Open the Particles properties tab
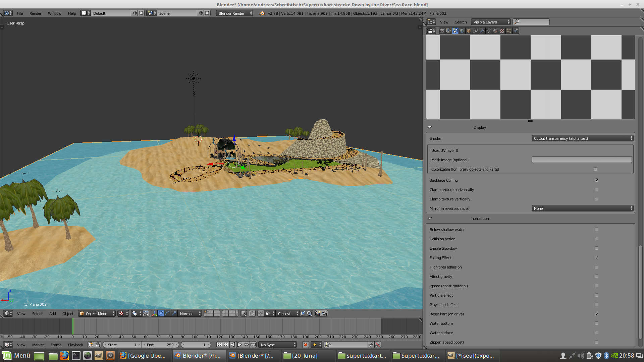Viewport: 644px width, 362px height. click(x=509, y=31)
